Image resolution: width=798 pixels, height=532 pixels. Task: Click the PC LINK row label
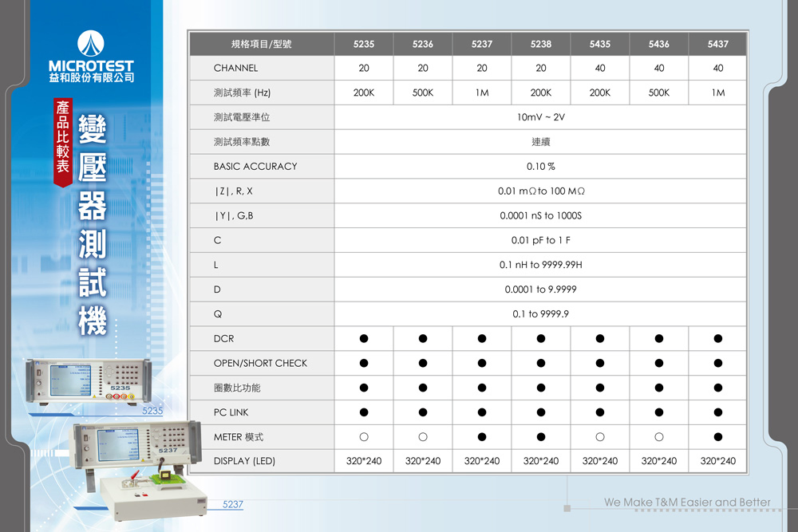click(x=231, y=412)
